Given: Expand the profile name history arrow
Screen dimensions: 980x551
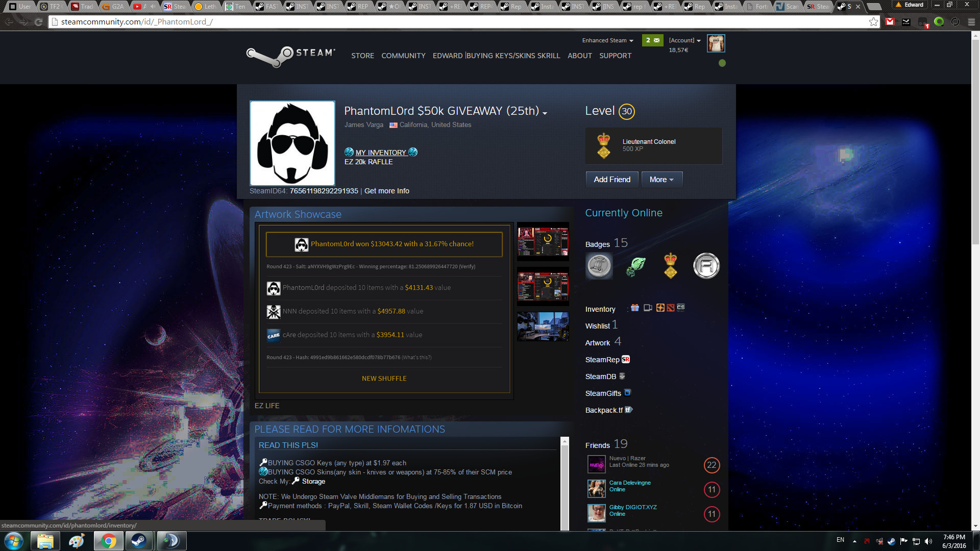Looking at the screenshot, I should (545, 113).
